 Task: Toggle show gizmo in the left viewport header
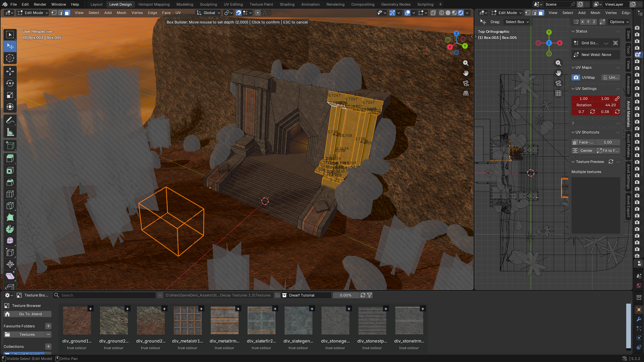pyautogui.click(x=392, y=13)
